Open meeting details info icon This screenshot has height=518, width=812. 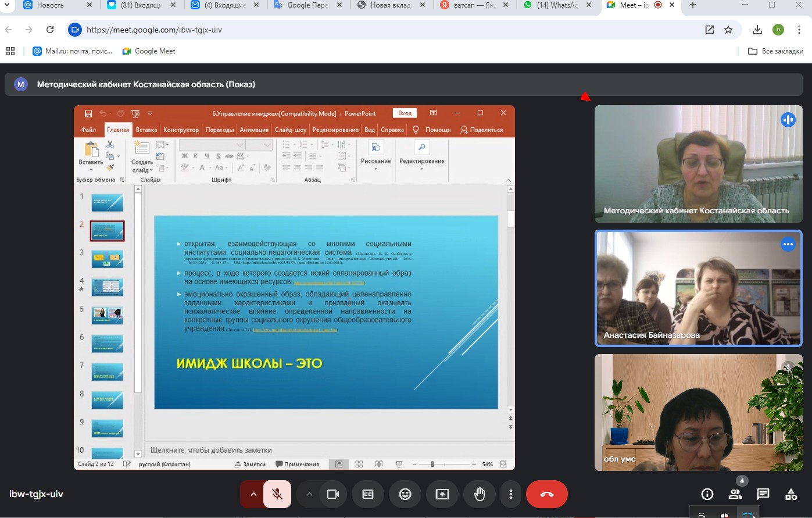point(707,494)
